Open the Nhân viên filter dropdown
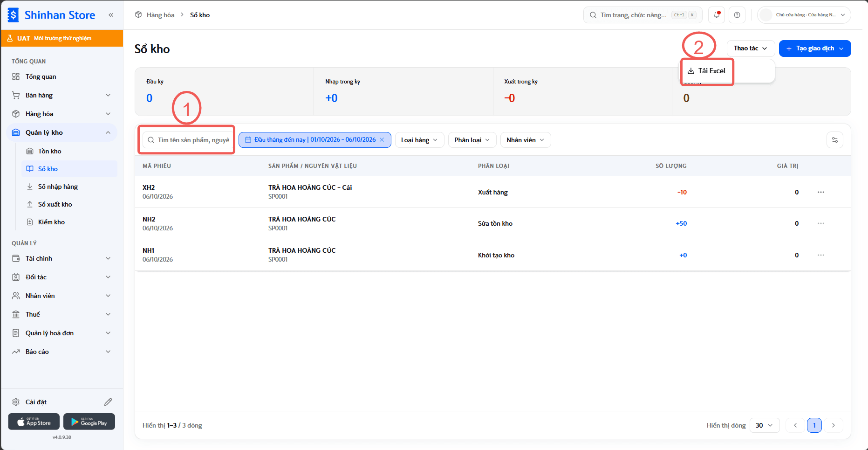 (526, 140)
